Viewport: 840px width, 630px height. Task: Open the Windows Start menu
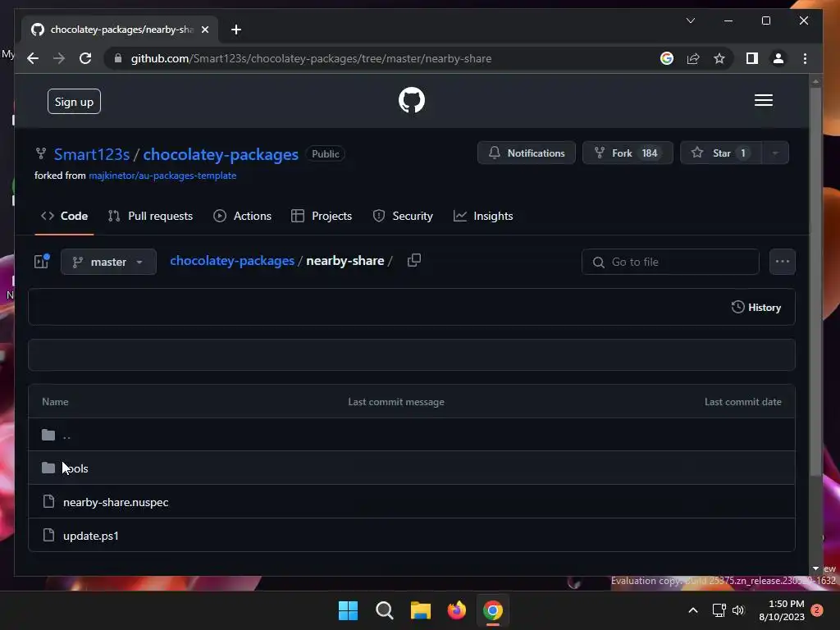[x=348, y=610]
